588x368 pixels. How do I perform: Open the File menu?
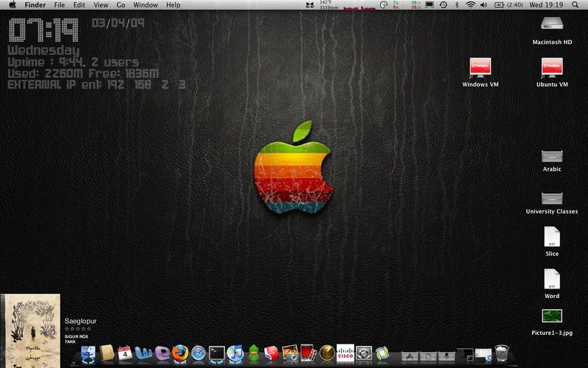pyautogui.click(x=60, y=5)
